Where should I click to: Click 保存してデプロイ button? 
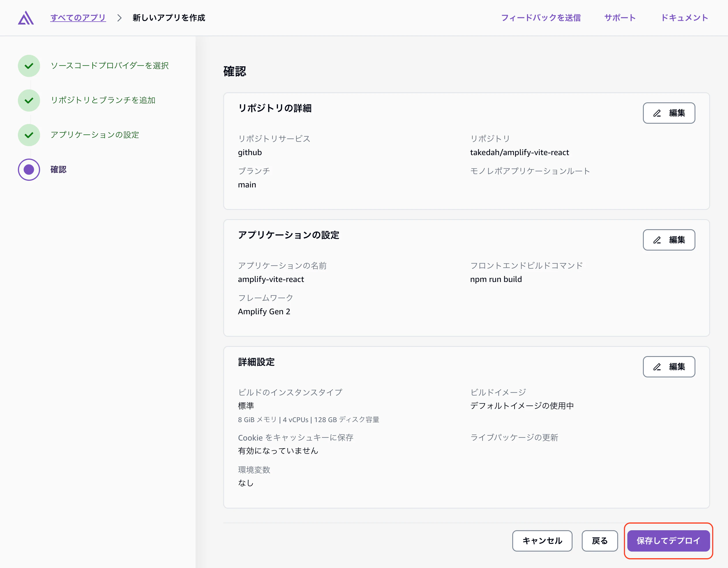coord(668,541)
